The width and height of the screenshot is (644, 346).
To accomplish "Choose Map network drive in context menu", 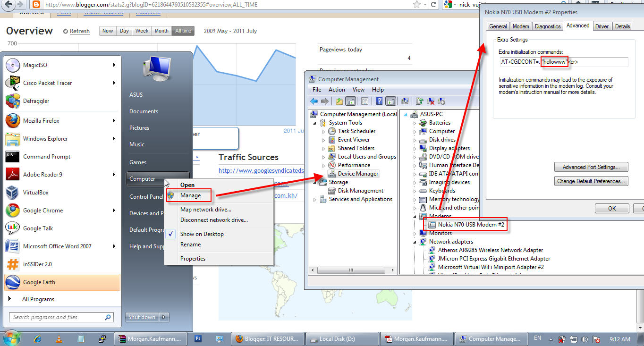I will pos(206,210).
